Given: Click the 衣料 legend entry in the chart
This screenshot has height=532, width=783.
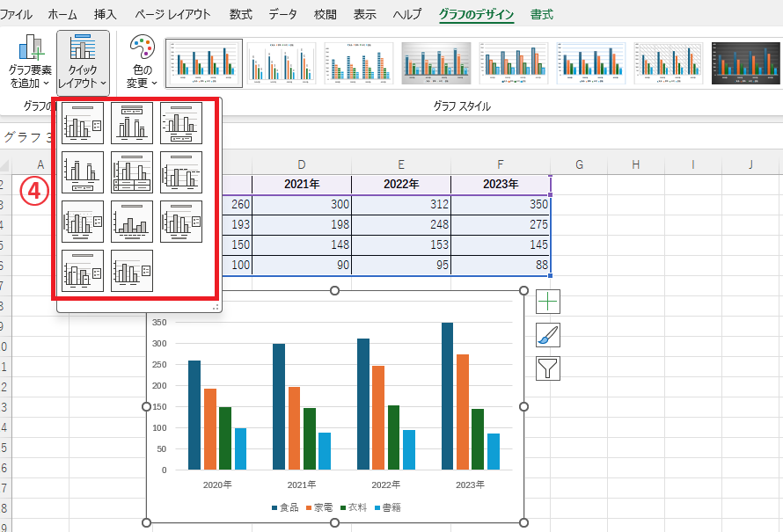Looking at the screenshot, I should tap(354, 507).
